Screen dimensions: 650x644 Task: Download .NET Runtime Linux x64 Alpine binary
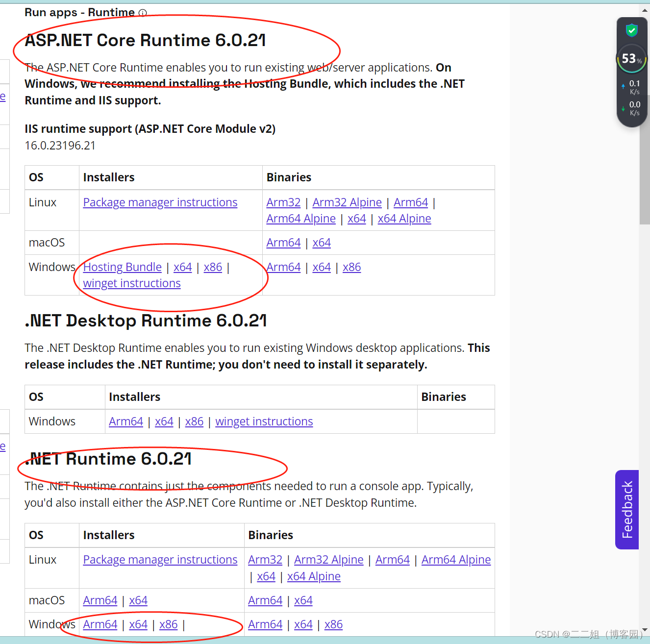(314, 576)
